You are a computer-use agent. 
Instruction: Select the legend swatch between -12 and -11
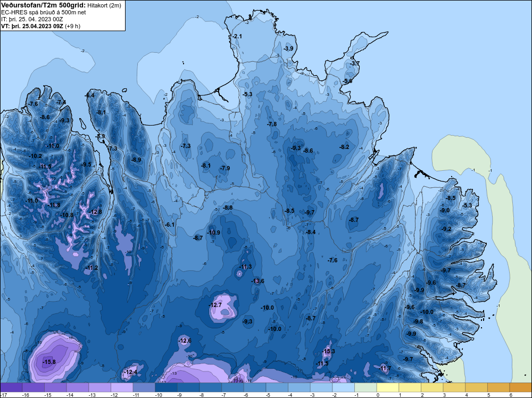click(122, 387)
